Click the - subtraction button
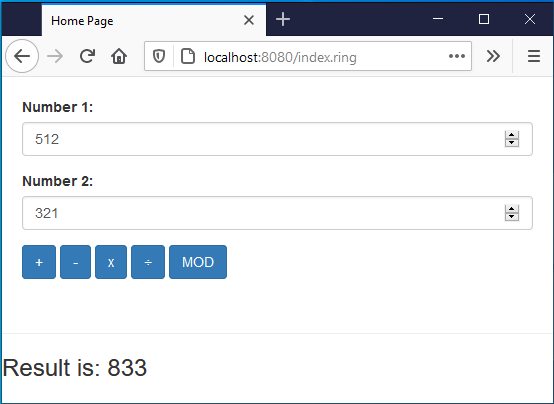Screen dimensions: 554x404 (x=75, y=262)
